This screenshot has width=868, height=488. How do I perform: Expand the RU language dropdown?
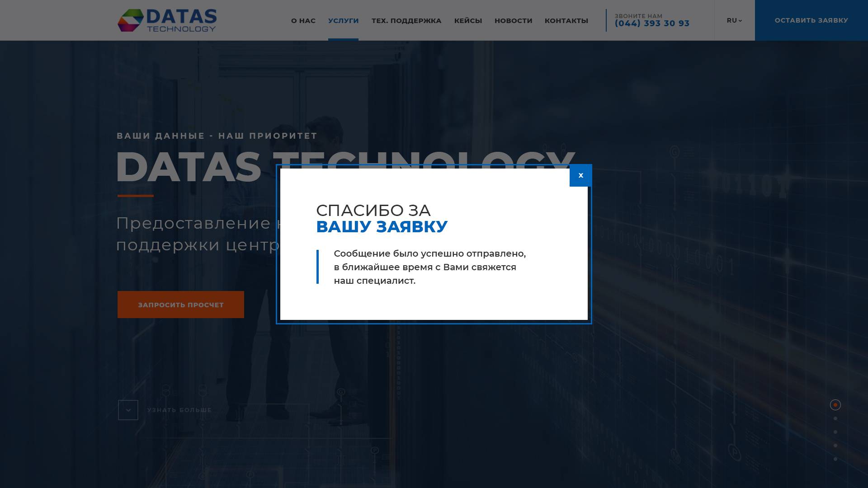pos(734,20)
